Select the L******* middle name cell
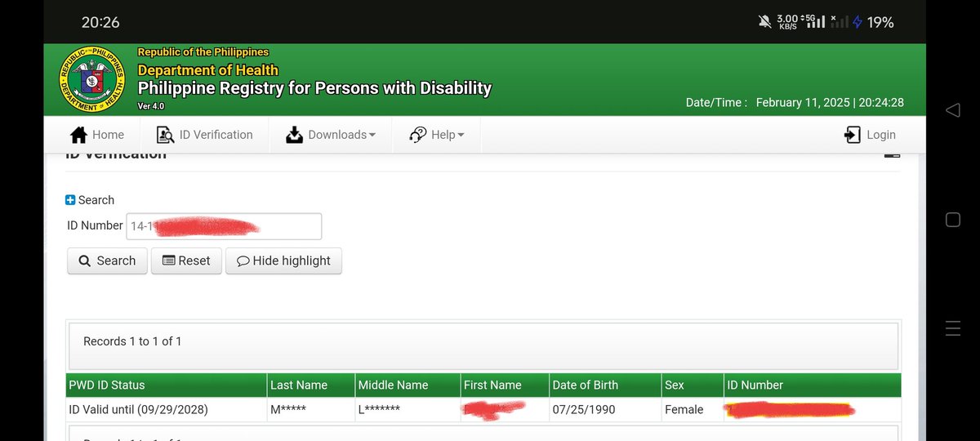The width and height of the screenshot is (980, 441). 408,410
